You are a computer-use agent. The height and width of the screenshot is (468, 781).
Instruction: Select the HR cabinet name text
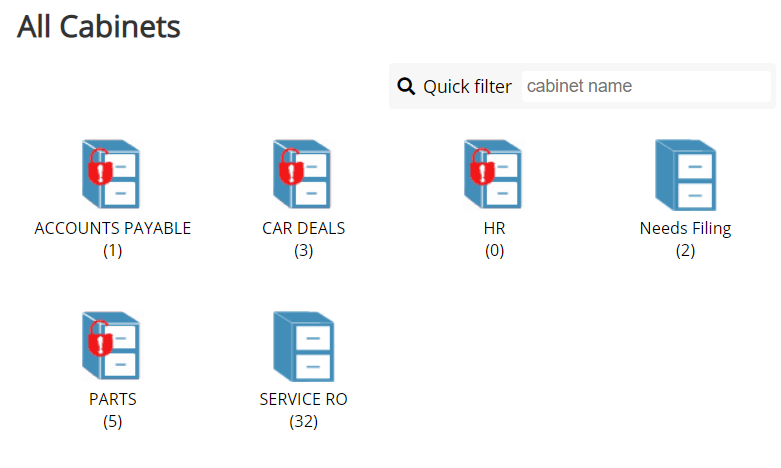[x=494, y=228]
